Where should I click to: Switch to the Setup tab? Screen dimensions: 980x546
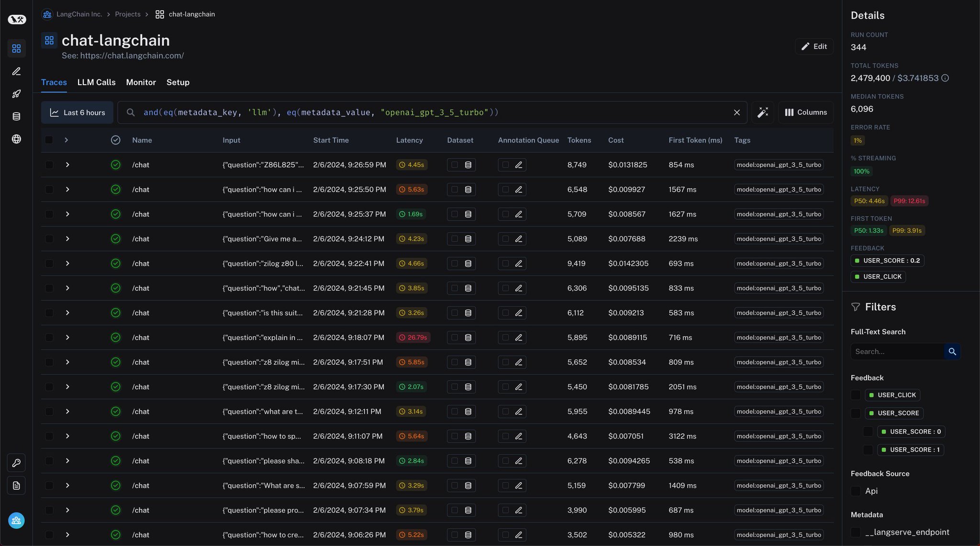point(178,82)
